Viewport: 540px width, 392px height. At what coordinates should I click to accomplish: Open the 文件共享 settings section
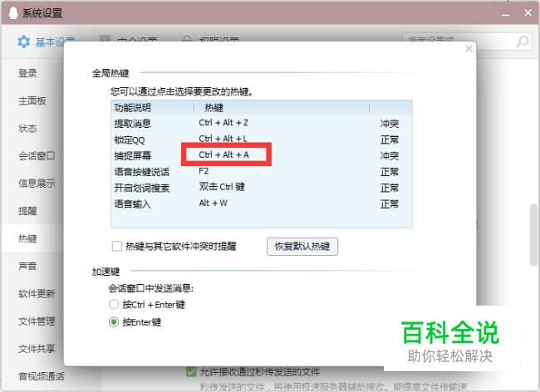37,349
